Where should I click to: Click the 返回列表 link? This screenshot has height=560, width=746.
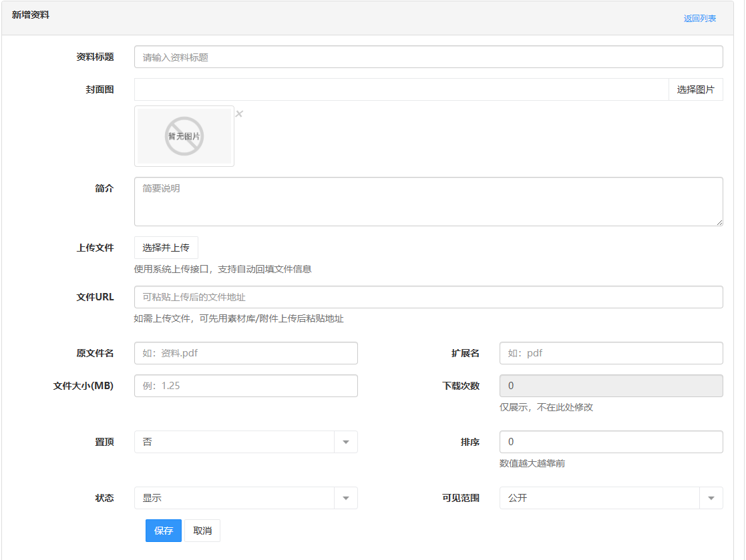(699, 19)
